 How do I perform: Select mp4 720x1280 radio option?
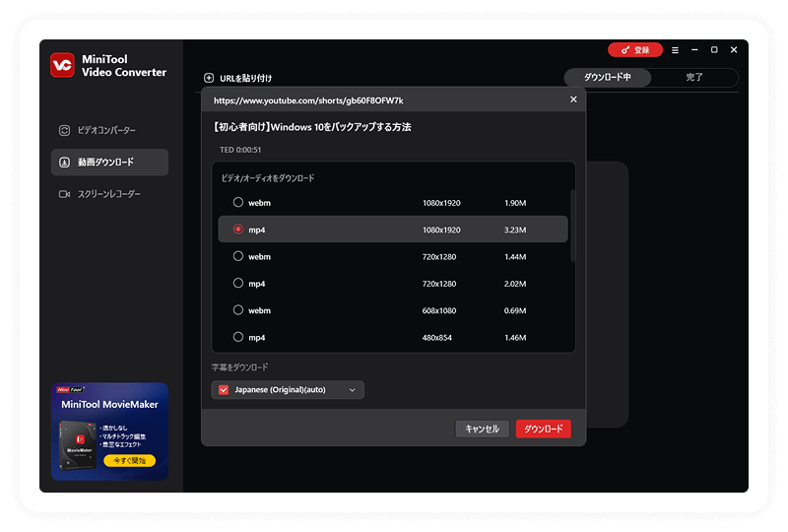(238, 283)
